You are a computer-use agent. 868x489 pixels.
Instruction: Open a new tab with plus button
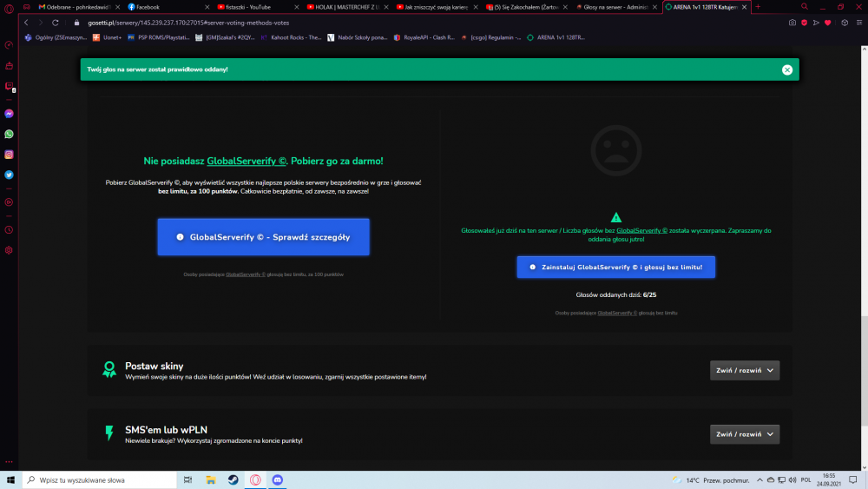(x=758, y=7)
